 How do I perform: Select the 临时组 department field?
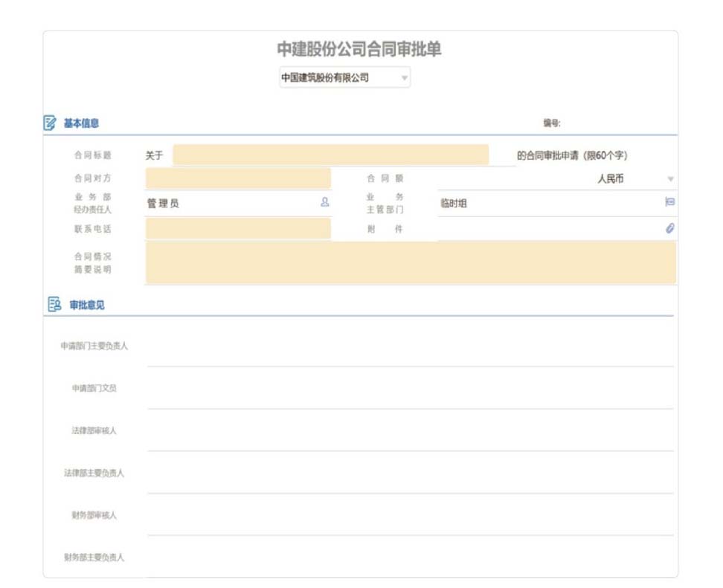pyautogui.click(x=556, y=203)
